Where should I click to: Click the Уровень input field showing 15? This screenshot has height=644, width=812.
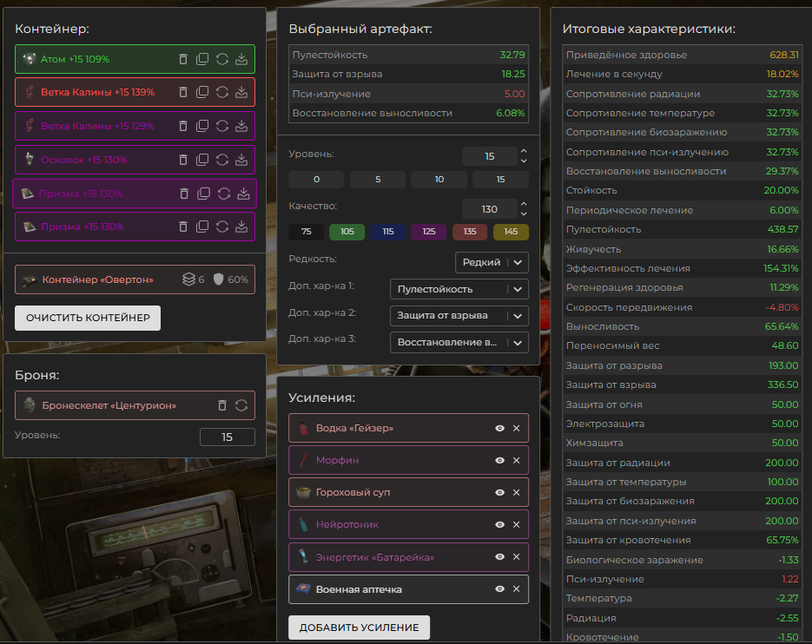pyautogui.click(x=490, y=156)
